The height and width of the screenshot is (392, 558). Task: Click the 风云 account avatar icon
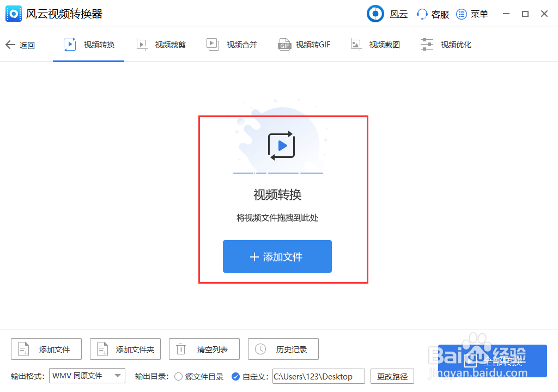point(375,14)
